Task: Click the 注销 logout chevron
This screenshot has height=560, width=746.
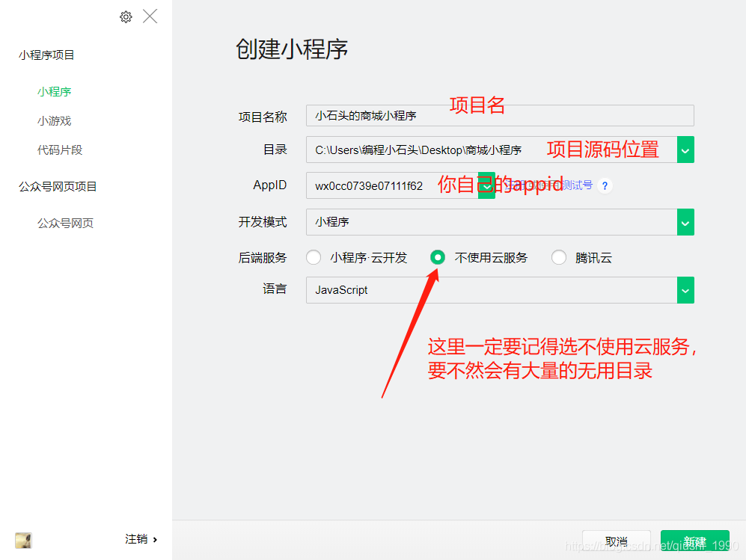Action: click(x=155, y=539)
